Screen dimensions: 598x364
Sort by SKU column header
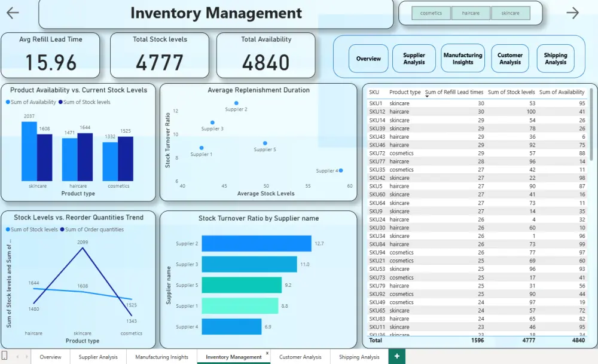point(374,92)
